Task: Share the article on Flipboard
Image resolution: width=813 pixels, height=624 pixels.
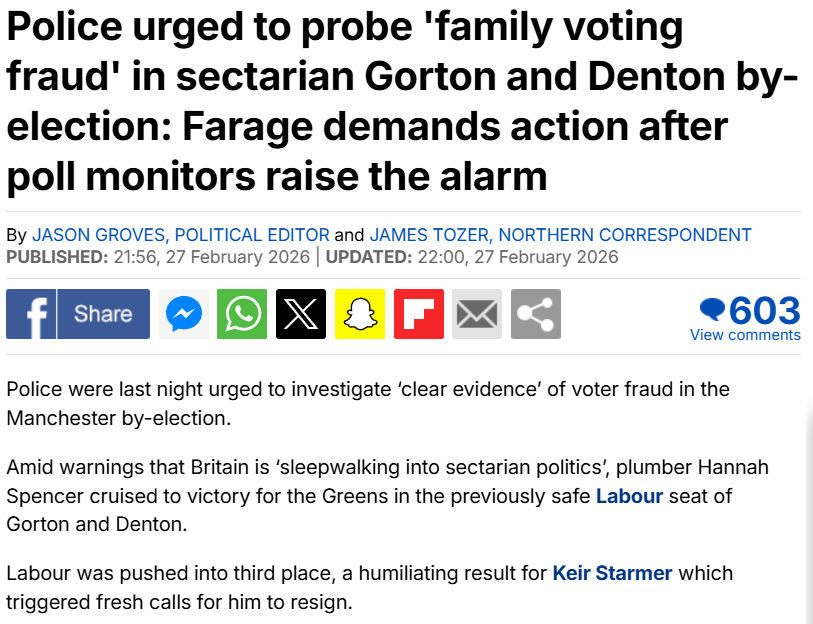Action: (x=419, y=314)
